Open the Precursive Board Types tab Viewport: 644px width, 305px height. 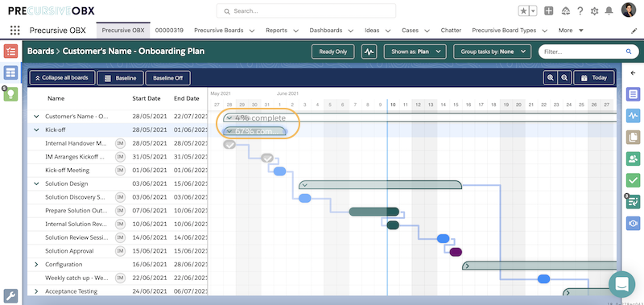505,31
